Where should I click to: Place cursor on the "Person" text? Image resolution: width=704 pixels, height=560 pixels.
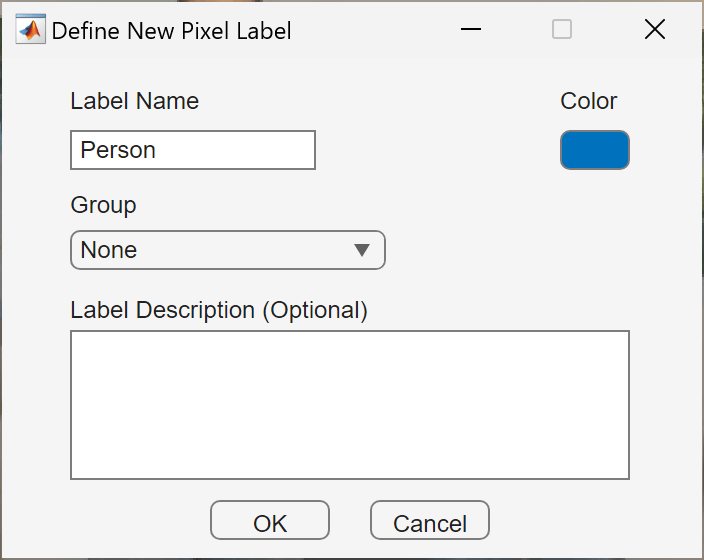click(x=118, y=150)
